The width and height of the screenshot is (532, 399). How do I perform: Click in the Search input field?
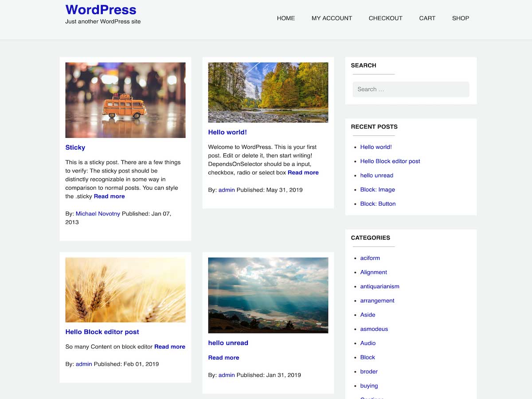click(411, 89)
